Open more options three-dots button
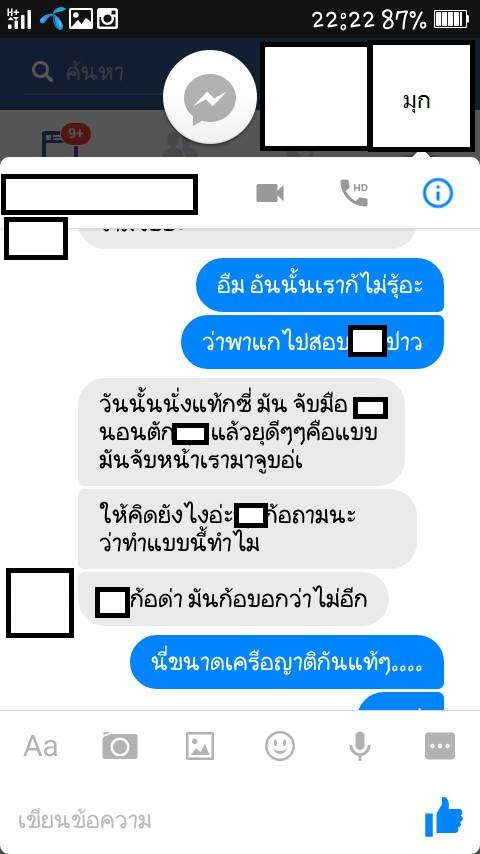The width and height of the screenshot is (480, 854). point(440,746)
